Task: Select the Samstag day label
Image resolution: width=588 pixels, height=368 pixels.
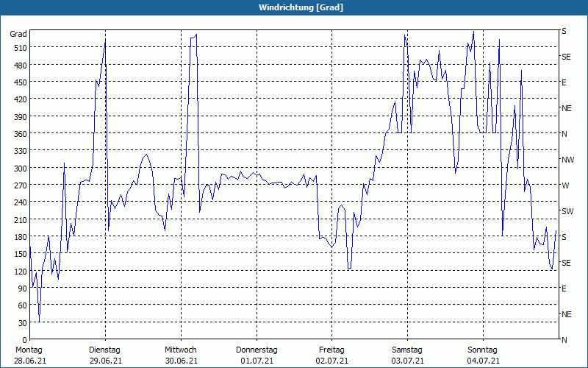Action: click(x=407, y=350)
